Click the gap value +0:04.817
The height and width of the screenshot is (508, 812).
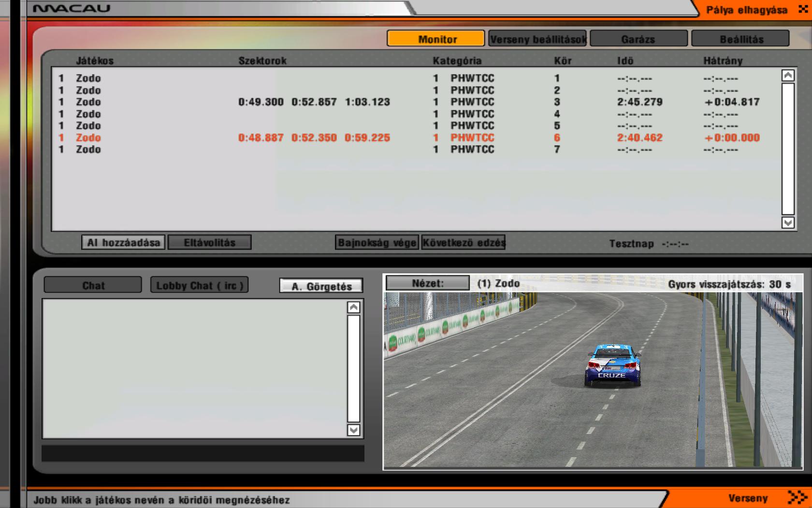pos(732,102)
